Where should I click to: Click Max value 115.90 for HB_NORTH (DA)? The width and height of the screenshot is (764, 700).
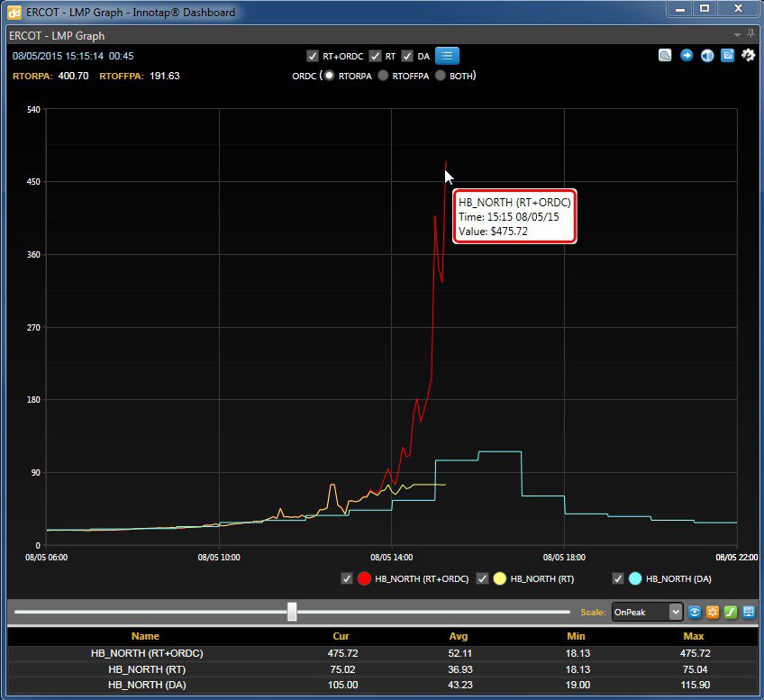tap(695, 685)
